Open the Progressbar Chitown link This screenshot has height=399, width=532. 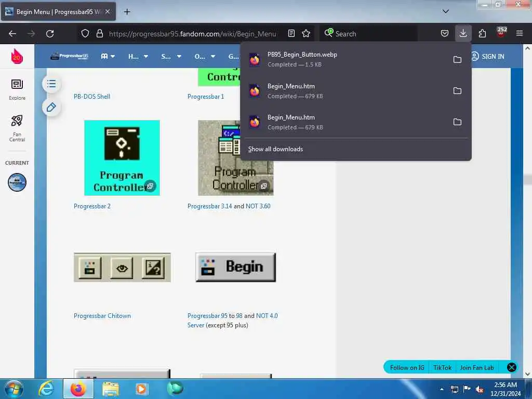[102, 315]
